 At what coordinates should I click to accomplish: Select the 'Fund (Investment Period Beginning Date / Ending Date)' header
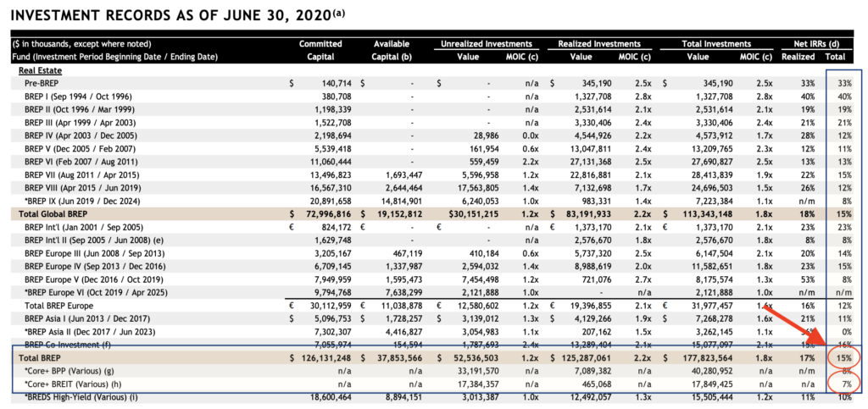[x=115, y=57]
